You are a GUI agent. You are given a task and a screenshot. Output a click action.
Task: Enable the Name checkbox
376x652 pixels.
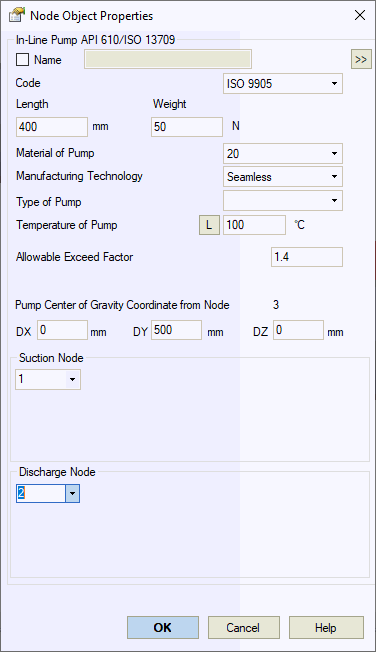click(22, 59)
